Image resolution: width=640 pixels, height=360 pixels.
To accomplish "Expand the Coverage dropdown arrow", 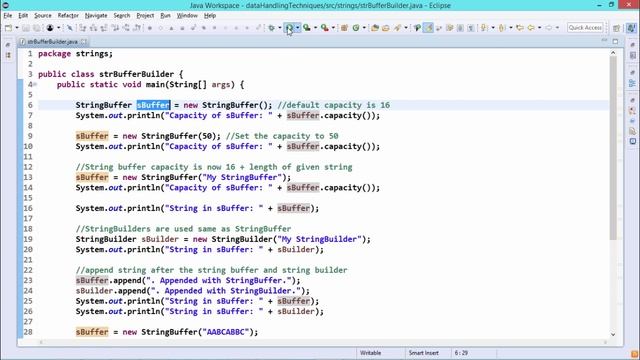I will (316, 28).
